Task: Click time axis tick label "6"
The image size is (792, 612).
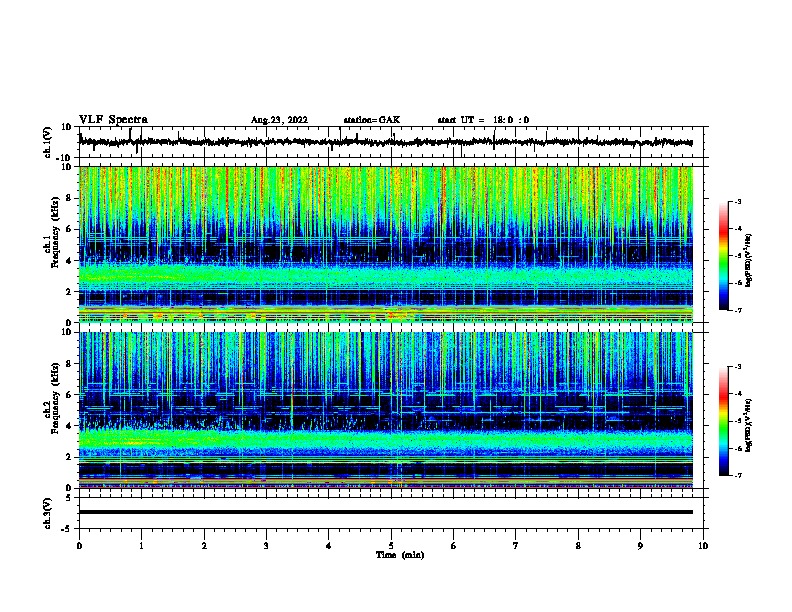Action: [x=454, y=546]
